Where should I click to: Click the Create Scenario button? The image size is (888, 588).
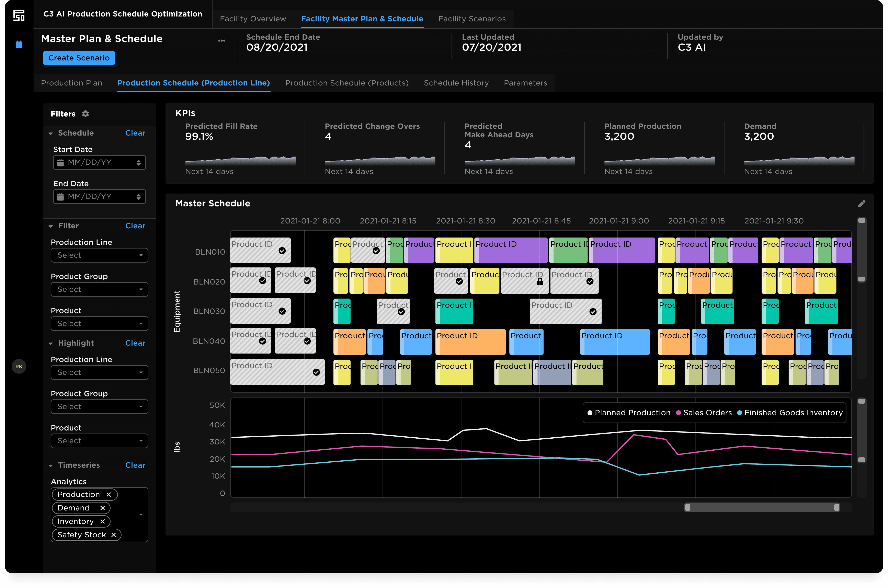pyautogui.click(x=79, y=58)
